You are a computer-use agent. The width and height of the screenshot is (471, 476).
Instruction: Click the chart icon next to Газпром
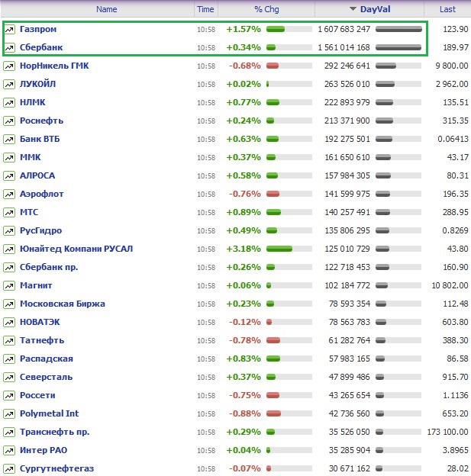pos(9,29)
